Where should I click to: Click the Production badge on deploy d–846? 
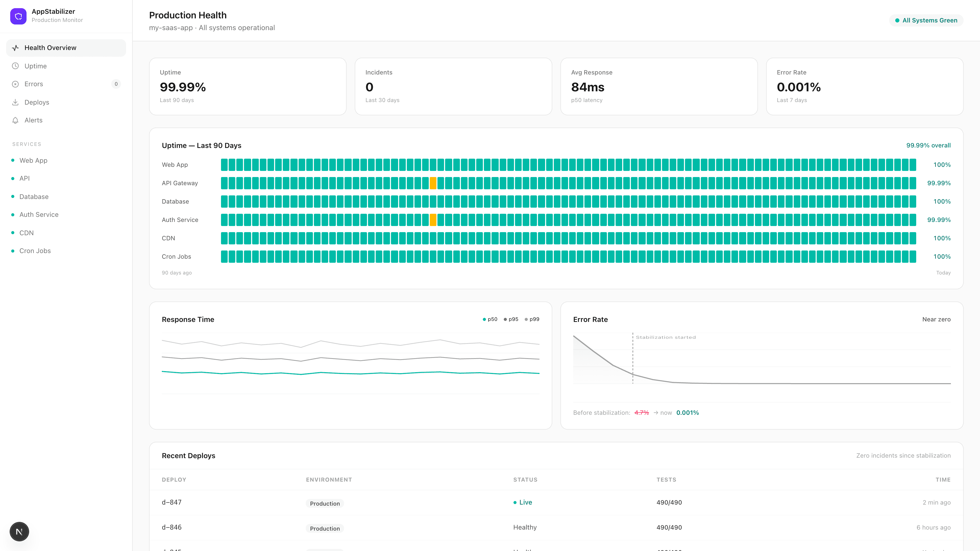pyautogui.click(x=325, y=528)
